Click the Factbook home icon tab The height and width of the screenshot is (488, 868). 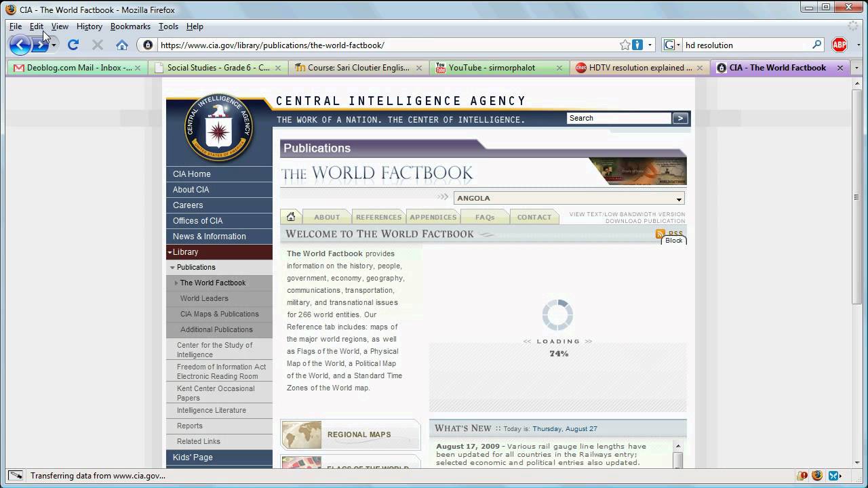pyautogui.click(x=291, y=217)
